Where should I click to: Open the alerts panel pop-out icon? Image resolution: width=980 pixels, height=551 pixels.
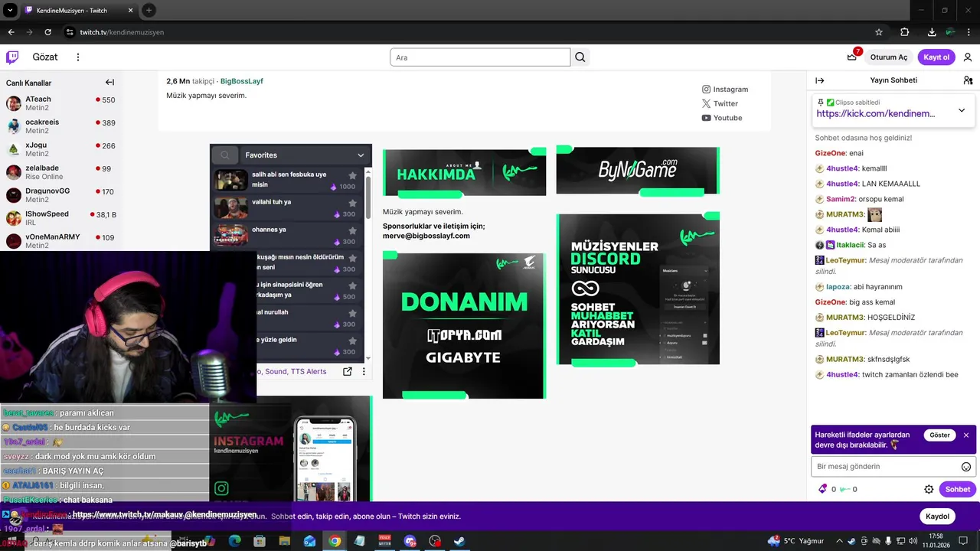pos(347,371)
